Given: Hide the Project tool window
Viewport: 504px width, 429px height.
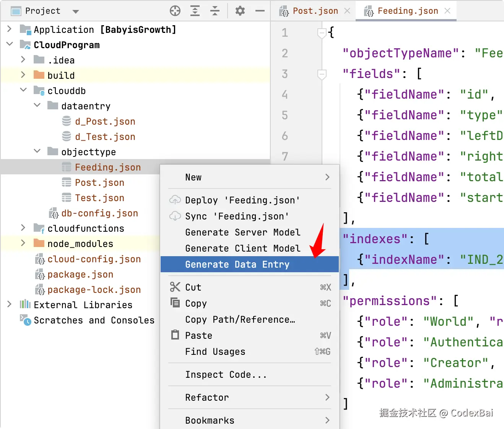Looking at the screenshot, I should [260, 11].
